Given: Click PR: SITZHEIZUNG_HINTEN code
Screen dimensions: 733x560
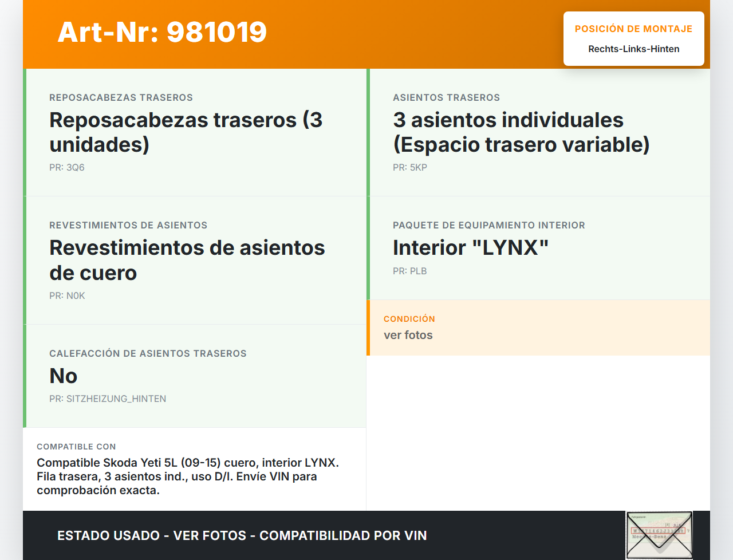Looking at the screenshot, I should tap(108, 399).
